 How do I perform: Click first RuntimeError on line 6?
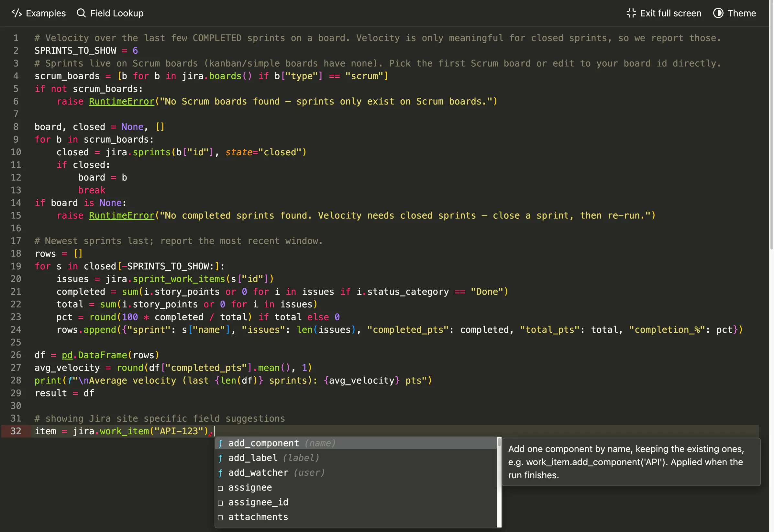122,101
